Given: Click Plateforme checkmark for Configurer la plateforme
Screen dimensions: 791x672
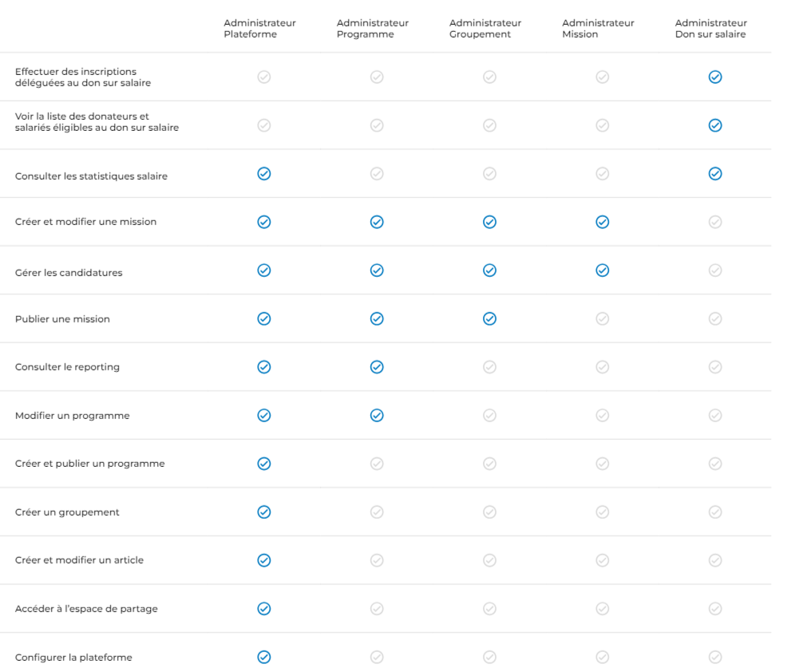Looking at the screenshot, I should point(264,657).
